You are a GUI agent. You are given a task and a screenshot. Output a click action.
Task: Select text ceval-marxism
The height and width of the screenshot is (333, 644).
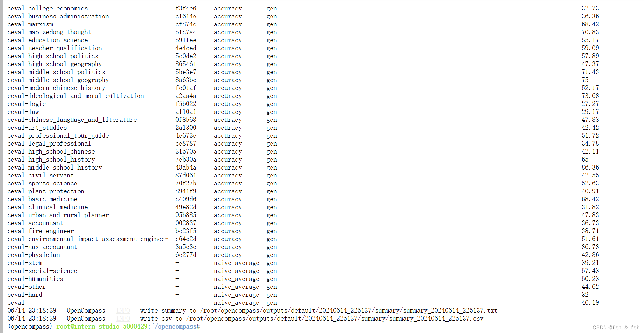[30, 24]
